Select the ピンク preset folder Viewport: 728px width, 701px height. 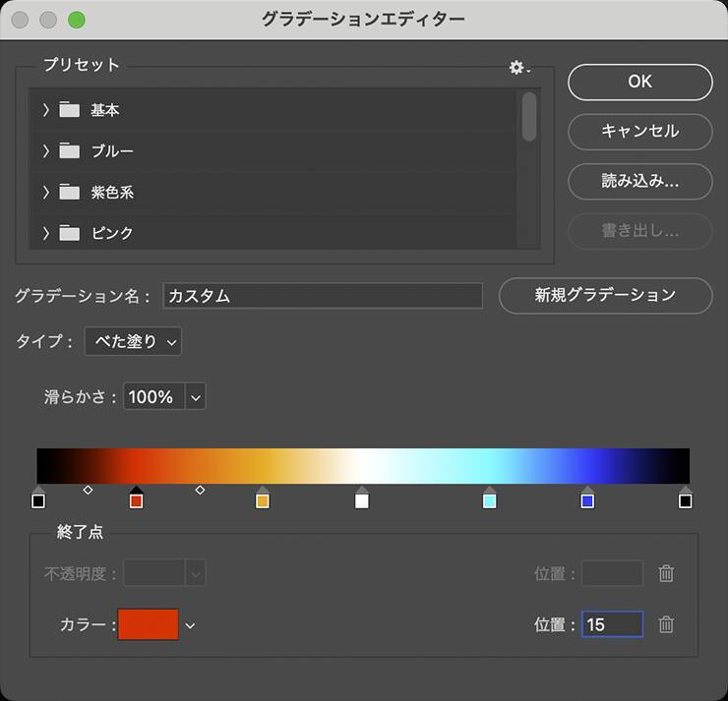[x=111, y=234]
